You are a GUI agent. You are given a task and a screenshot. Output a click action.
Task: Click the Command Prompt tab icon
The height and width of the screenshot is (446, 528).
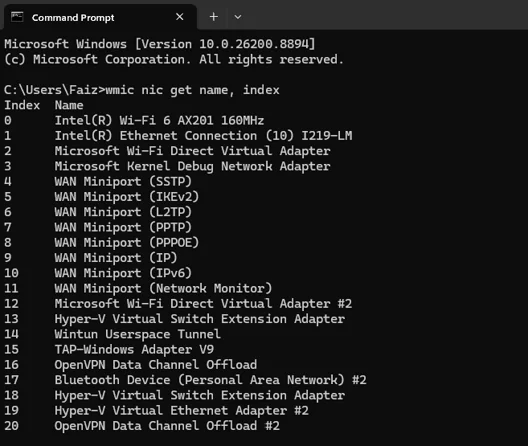tap(17, 17)
